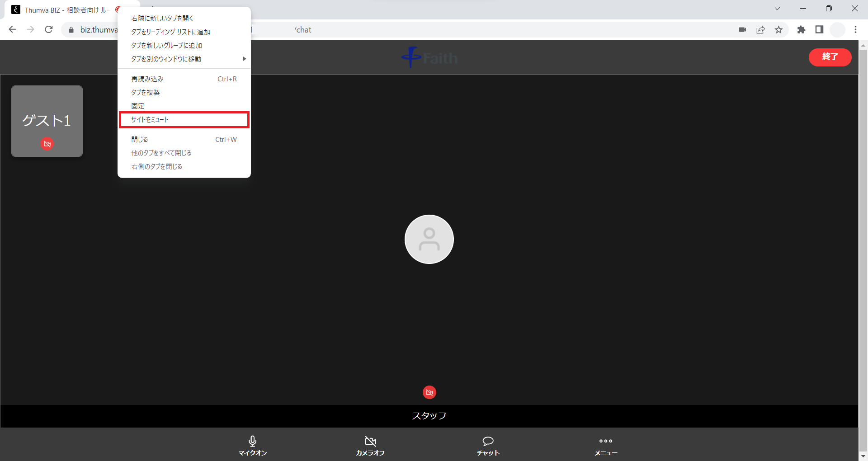868x461 pixels.
Task: Turn on the microphone (マイクオン)
Action: pos(252,445)
